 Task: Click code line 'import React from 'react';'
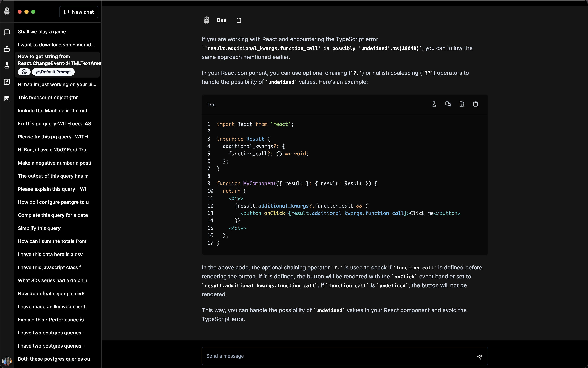(x=255, y=124)
